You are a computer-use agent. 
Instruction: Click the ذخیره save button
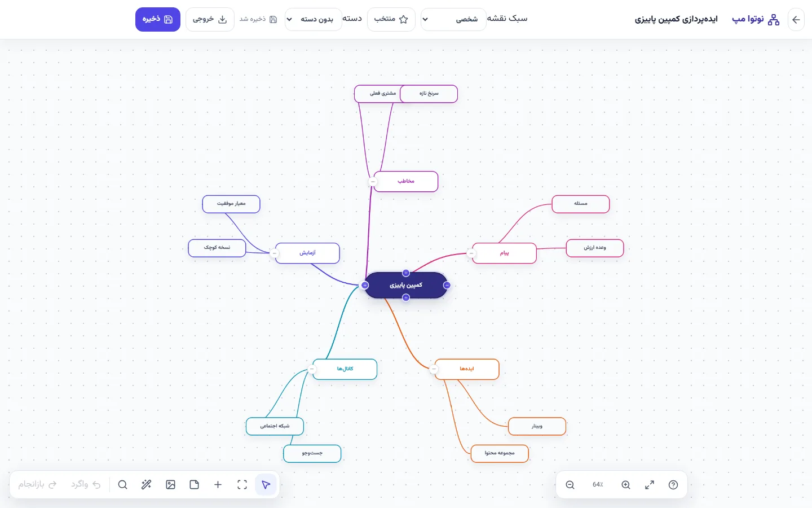pos(158,19)
